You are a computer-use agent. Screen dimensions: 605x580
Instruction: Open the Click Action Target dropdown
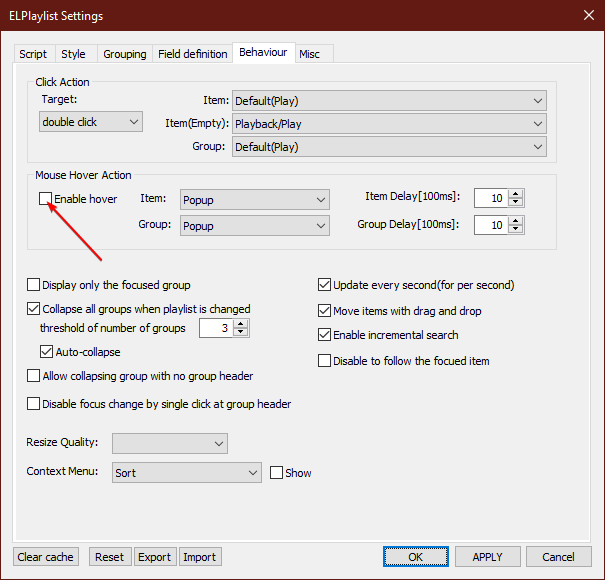point(92,122)
